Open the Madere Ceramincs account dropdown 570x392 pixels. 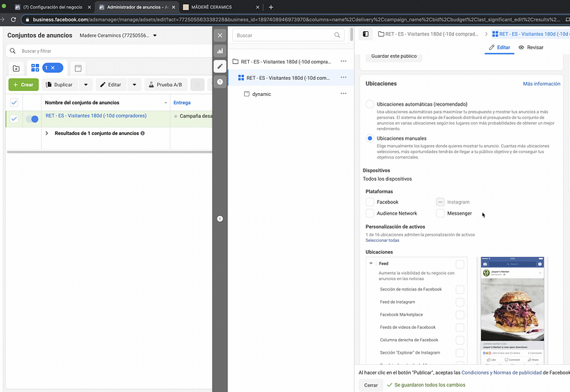click(118, 35)
